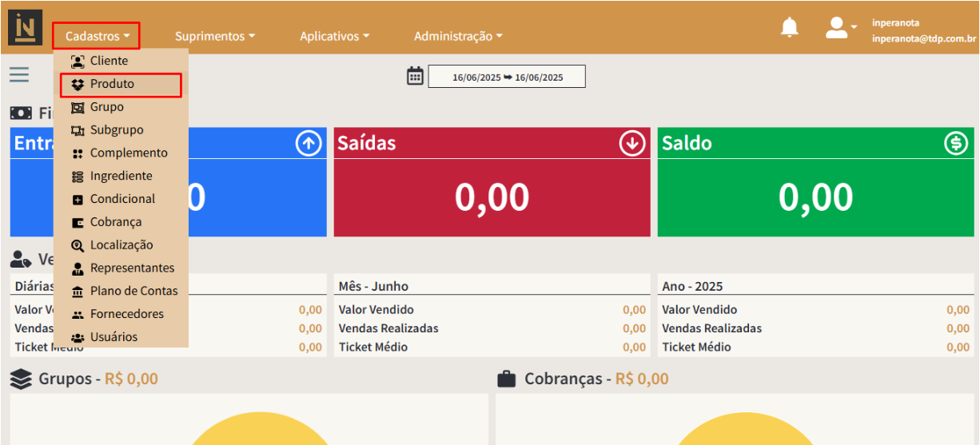
Task: Click Ticket Médio under Mês - Junho
Action: tap(373, 348)
